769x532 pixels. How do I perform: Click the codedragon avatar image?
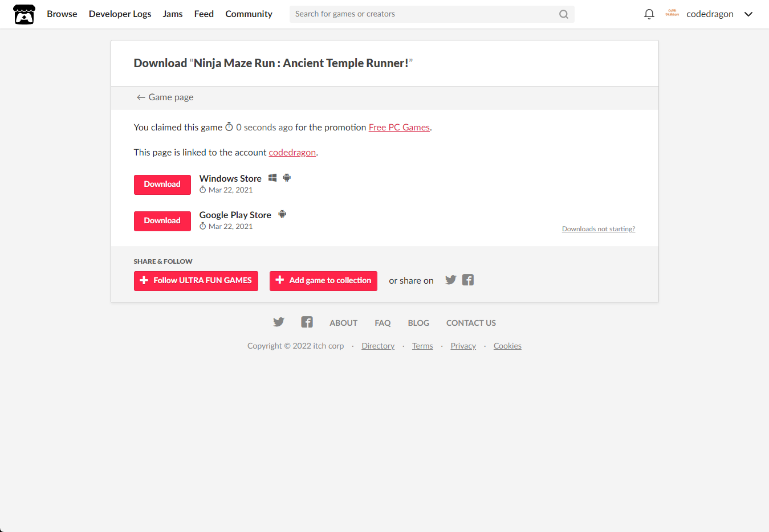coord(672,14)
